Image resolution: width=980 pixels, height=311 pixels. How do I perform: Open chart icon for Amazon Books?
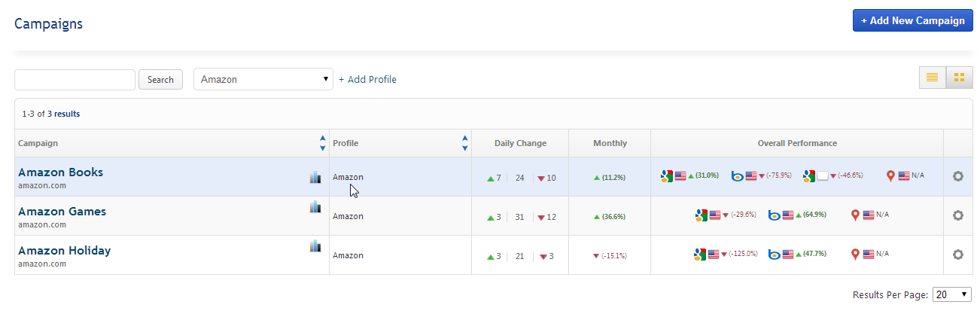[315, 177]
